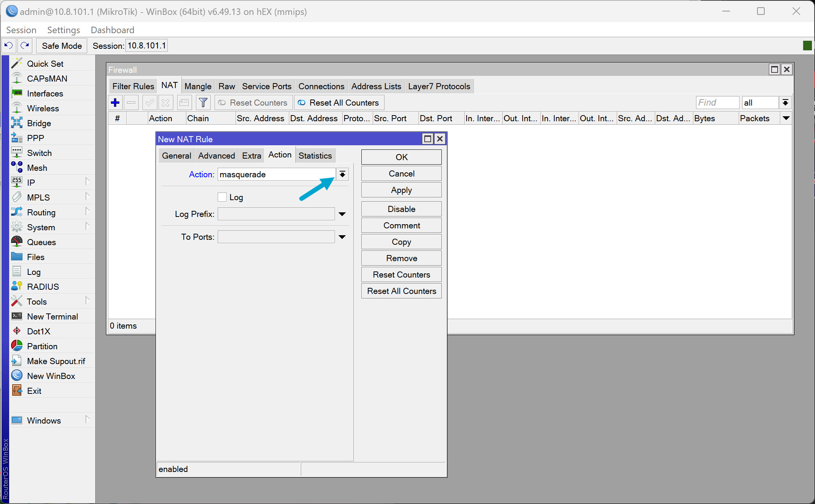Click inside the Find search field
The width and height of the screenshot is (815, 504).
717,102
